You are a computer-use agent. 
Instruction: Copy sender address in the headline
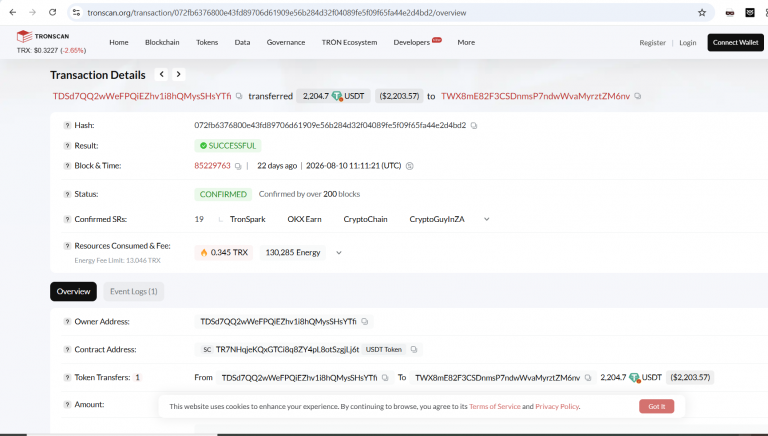coord(239,96)
